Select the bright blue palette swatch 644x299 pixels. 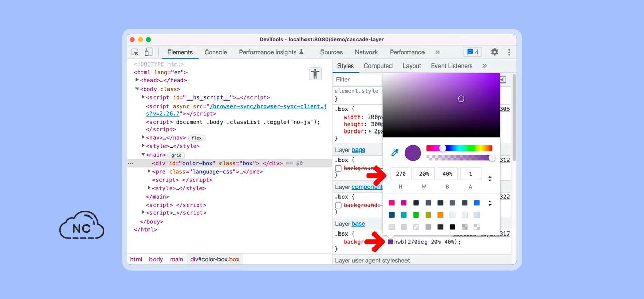click(477, 203)
